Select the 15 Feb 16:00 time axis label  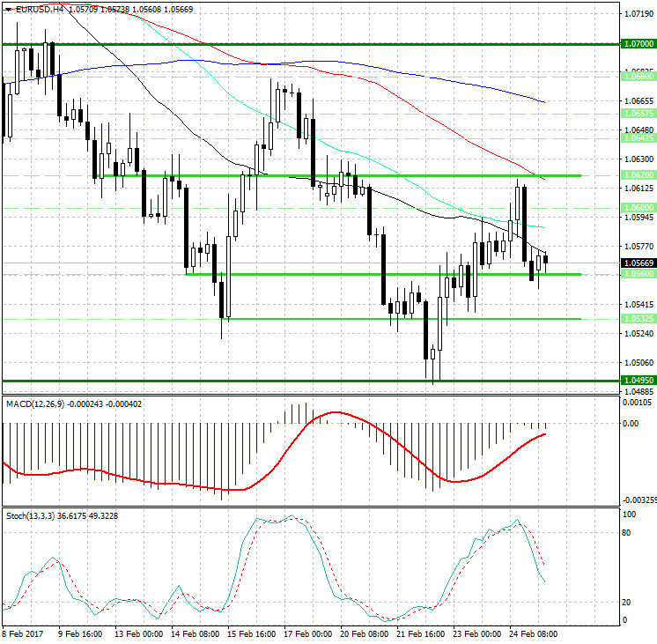pyautogui.click(x=251, y=633)
